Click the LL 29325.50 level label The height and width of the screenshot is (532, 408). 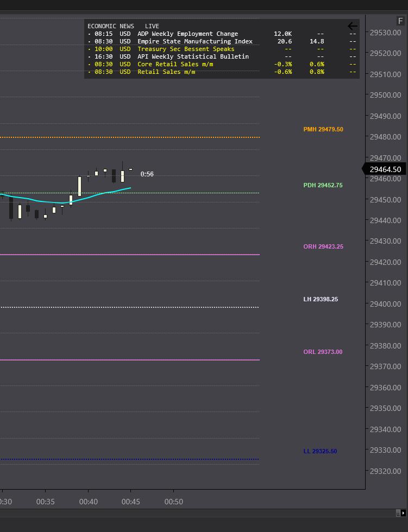click(320, 451)
